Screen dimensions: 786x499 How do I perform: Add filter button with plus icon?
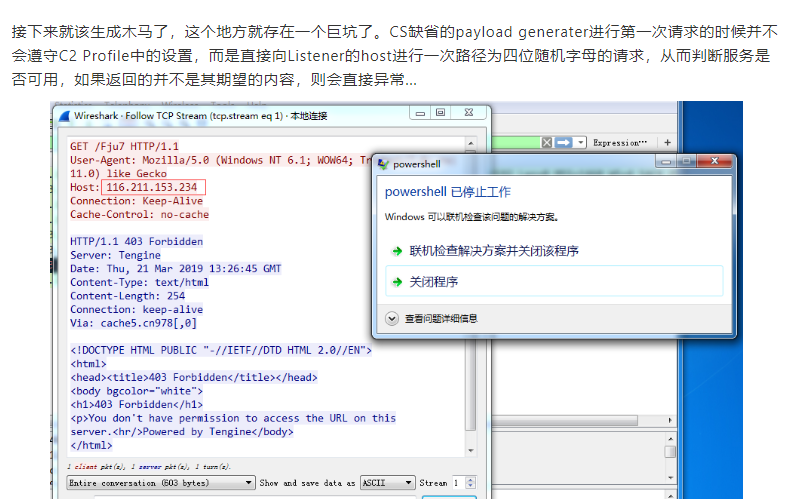pos(667,143)
